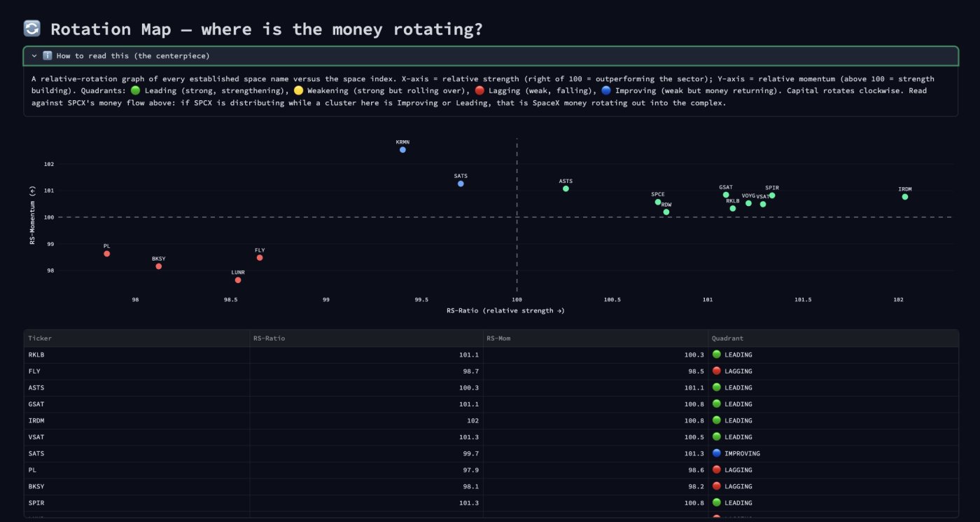This screenshot has width=980, height=522.
Task: Click the red quadrant icon in the FLY table row
Action: point(716,371)
